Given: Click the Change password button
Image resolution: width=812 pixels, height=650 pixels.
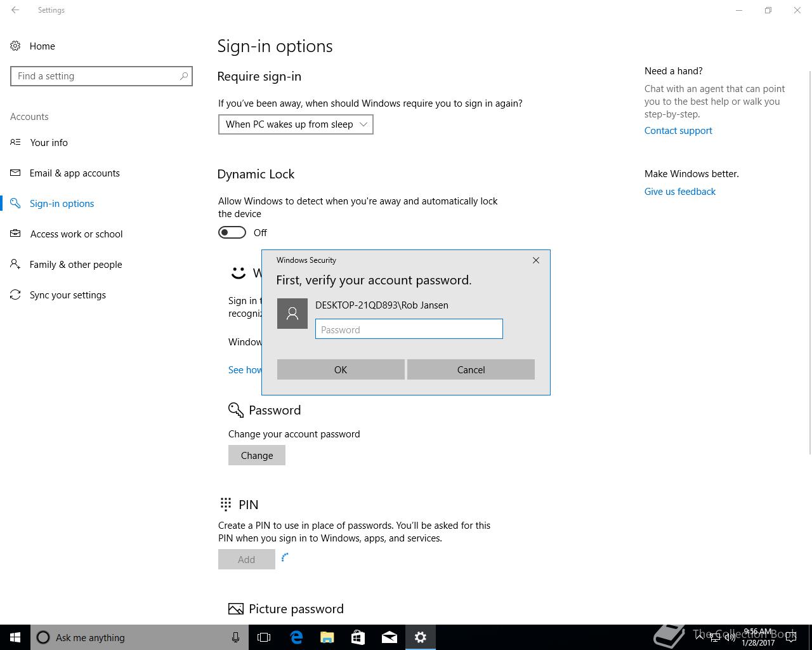Looking at the screenshot, I should [257, 455].
